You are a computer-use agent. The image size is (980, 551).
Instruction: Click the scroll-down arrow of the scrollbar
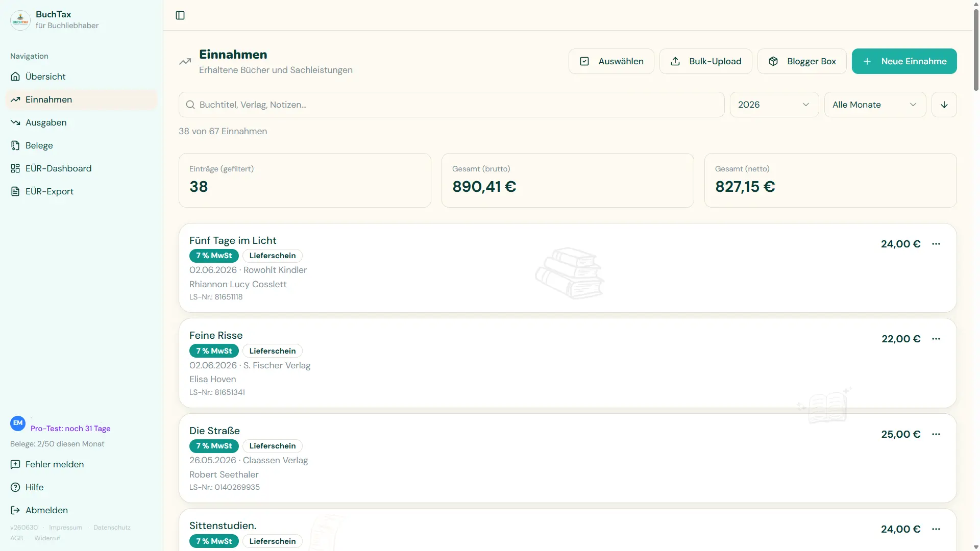976,547
